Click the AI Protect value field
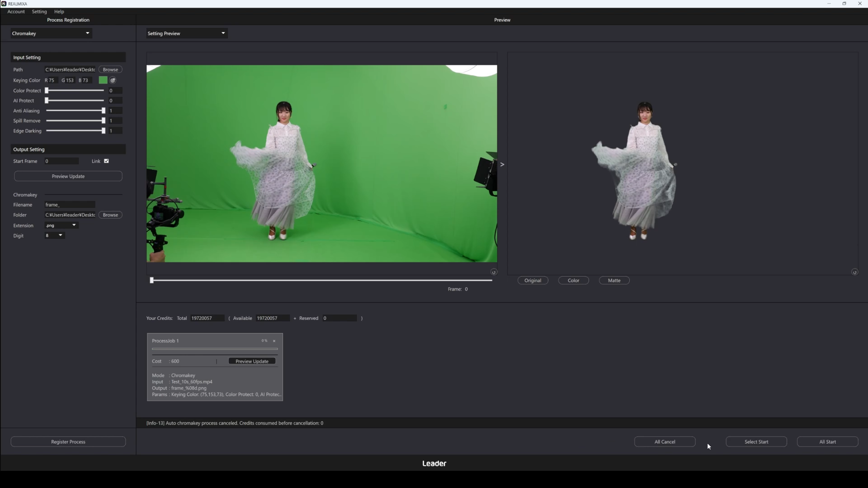868x488 pixels. click(115, 101)
